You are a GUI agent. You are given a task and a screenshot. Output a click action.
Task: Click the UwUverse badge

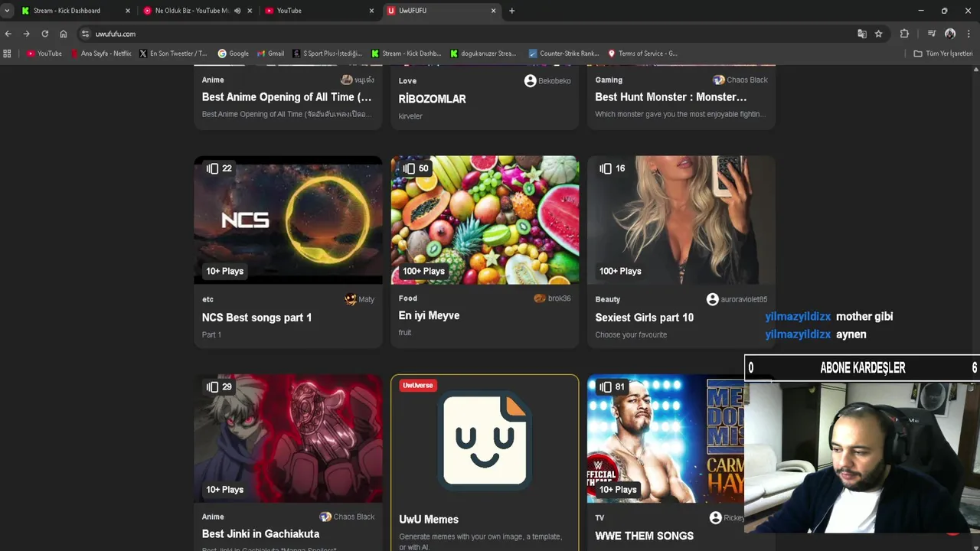pyautogui.click(x=418, y=386)
